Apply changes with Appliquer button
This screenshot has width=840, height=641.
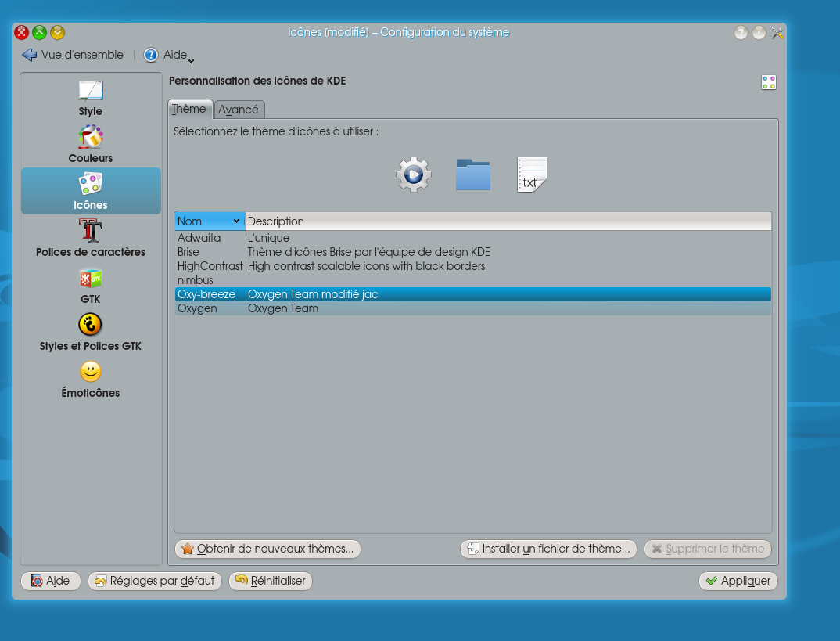(x=738, y=581)
